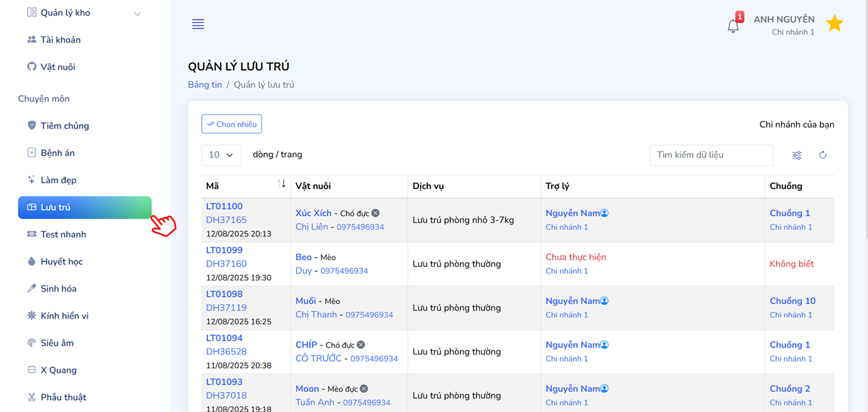The width and height of the screenshot is (868, 412).
Task: Click the Tìm kiếm dữ liệu search field
Action: pyautogui.click(x=711, y=155)
